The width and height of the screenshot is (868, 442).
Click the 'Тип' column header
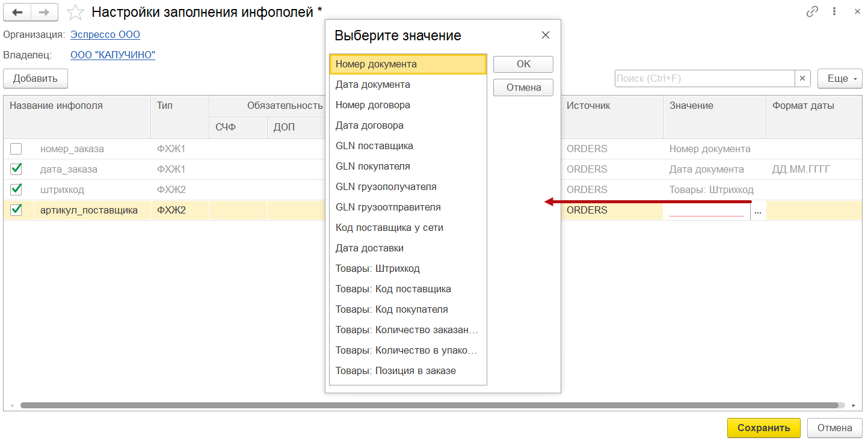(179, 117)
